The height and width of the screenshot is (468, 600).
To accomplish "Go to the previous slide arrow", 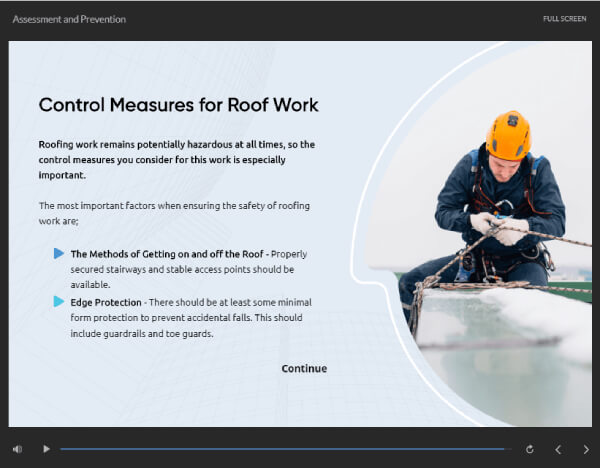I will [558, 449].
